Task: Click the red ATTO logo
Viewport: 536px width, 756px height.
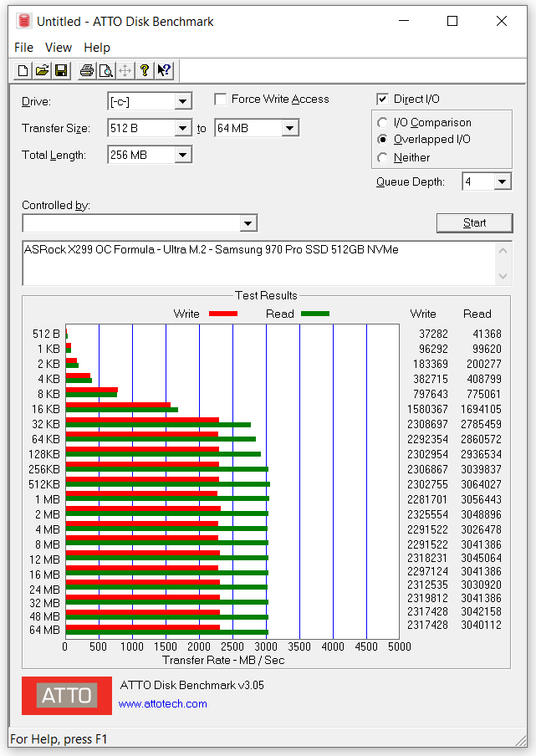Action: pos(67,696)
